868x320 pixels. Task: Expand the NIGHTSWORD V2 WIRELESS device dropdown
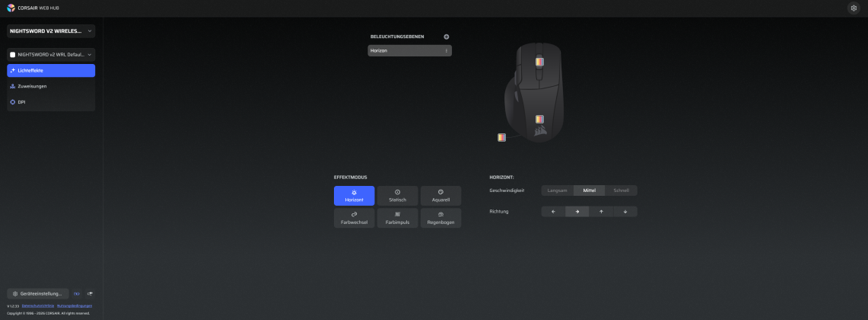click(51, 31)
